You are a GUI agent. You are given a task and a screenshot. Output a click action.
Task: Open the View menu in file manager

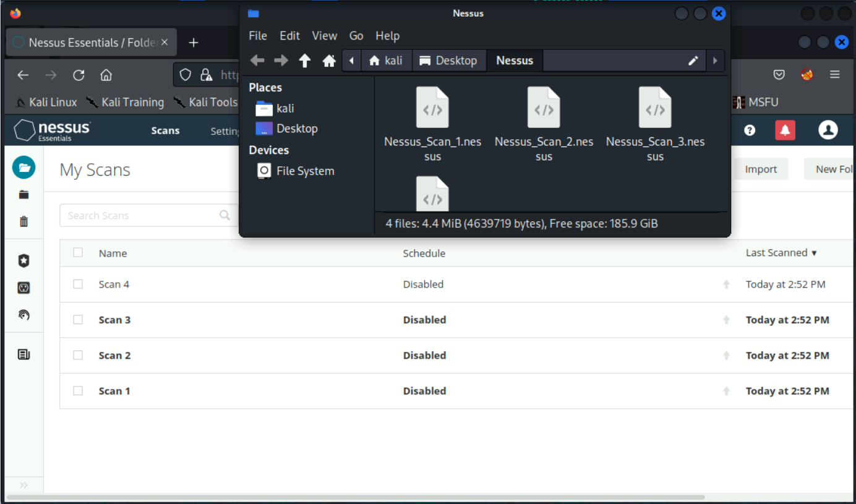click(x=324, y=36)
